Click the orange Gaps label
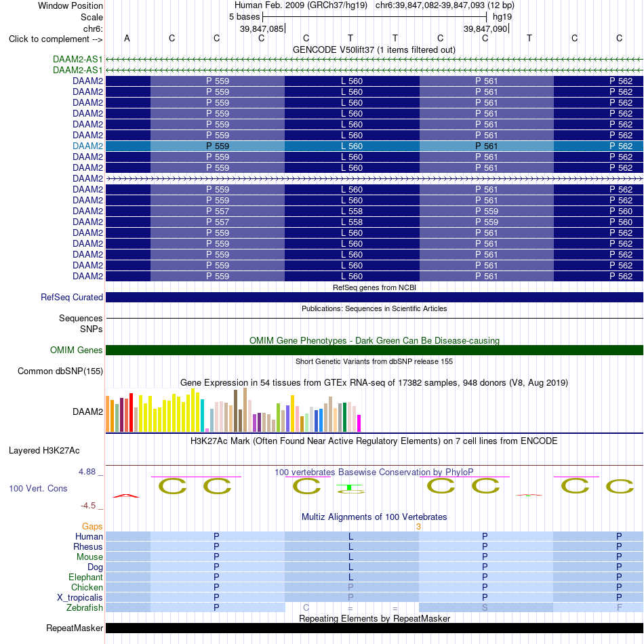The image size is (644, 644). tap(92, 526)
